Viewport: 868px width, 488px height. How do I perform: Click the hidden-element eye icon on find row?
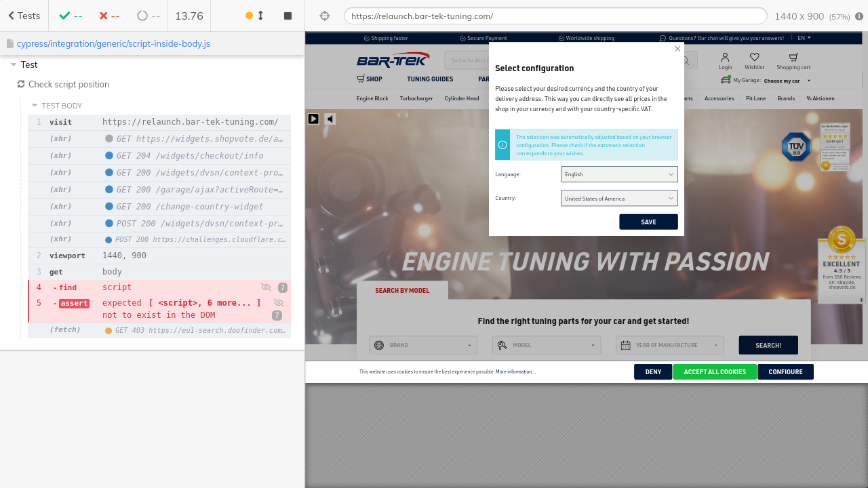click(266, 287)
